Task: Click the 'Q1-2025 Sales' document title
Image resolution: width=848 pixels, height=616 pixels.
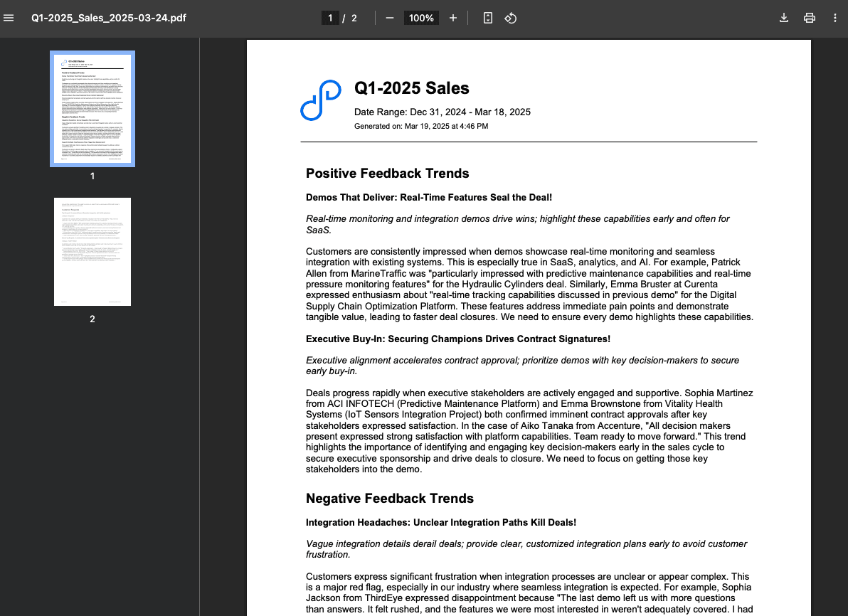Action: tap(412, 88)
